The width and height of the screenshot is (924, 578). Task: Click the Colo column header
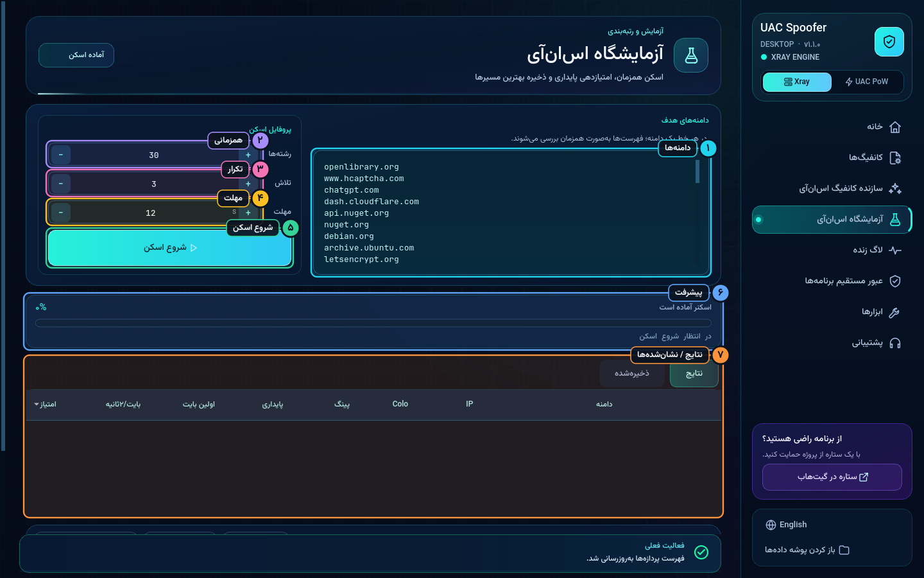point(400,404)
